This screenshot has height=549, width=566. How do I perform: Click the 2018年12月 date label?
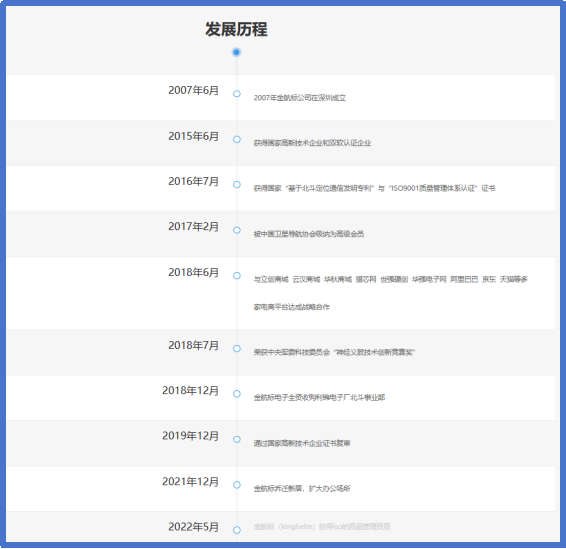coord(191,391)
